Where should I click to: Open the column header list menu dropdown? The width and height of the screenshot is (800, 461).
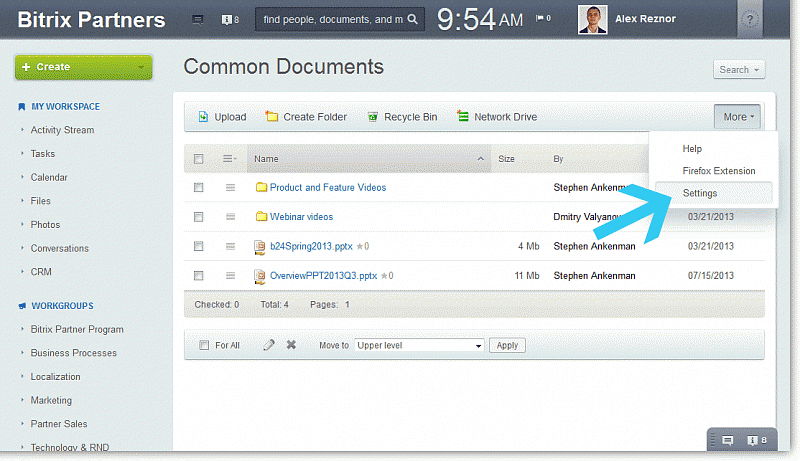point(230,159)
